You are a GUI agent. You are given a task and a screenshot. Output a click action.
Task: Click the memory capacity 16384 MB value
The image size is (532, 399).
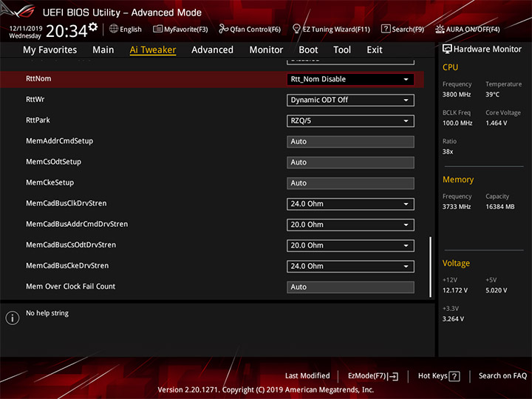click(499, 207)
